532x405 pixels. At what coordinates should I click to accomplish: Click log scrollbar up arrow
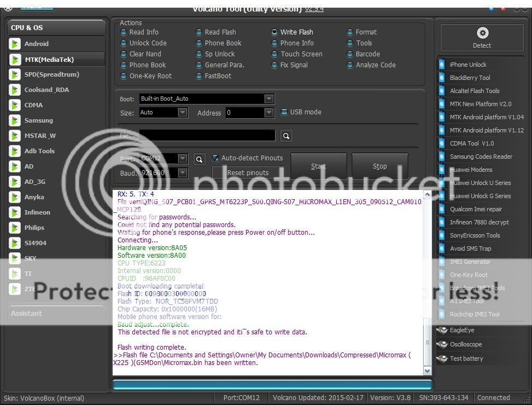tap(428, 194)
